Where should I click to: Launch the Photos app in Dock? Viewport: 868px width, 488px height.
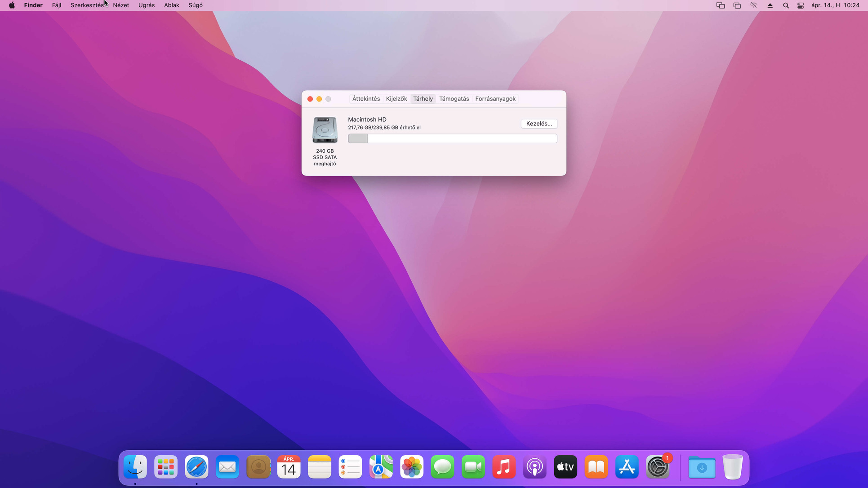coord(412,467)
